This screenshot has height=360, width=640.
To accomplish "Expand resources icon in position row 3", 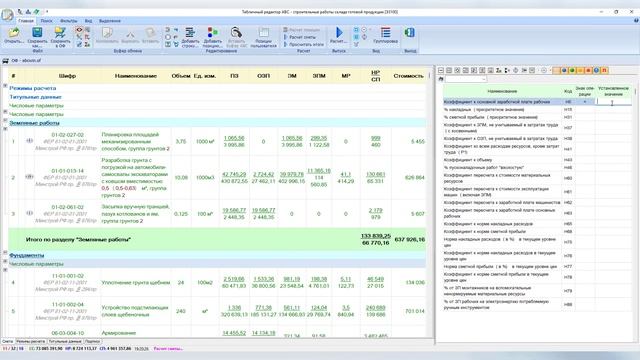I will click(29, 213).
